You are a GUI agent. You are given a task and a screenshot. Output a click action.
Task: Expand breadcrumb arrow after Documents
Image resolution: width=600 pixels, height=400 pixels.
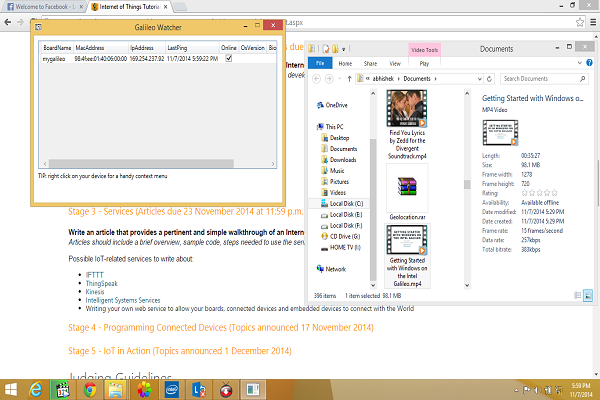click(x=435, y=79)
